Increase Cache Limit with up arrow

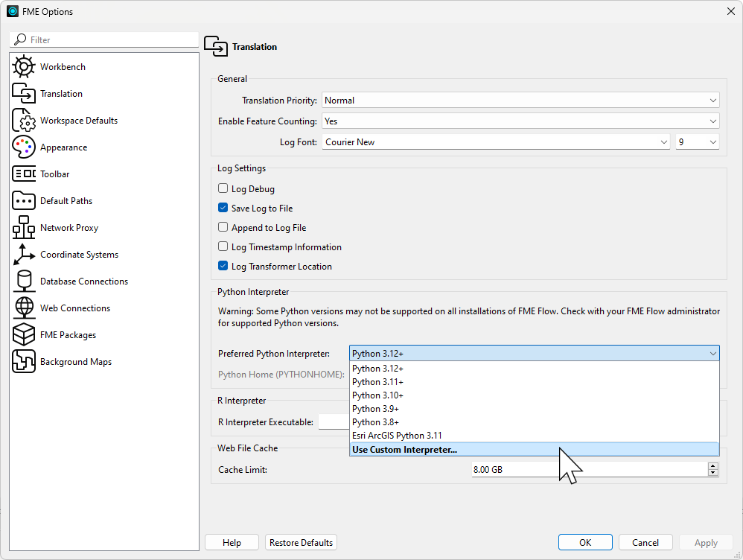tap(713, 466)
